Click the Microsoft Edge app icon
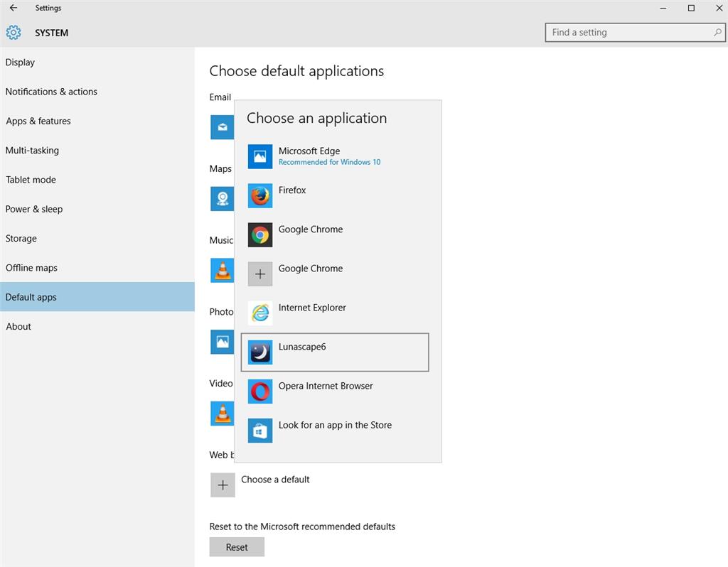728x567 pixels. pos(260,156)
